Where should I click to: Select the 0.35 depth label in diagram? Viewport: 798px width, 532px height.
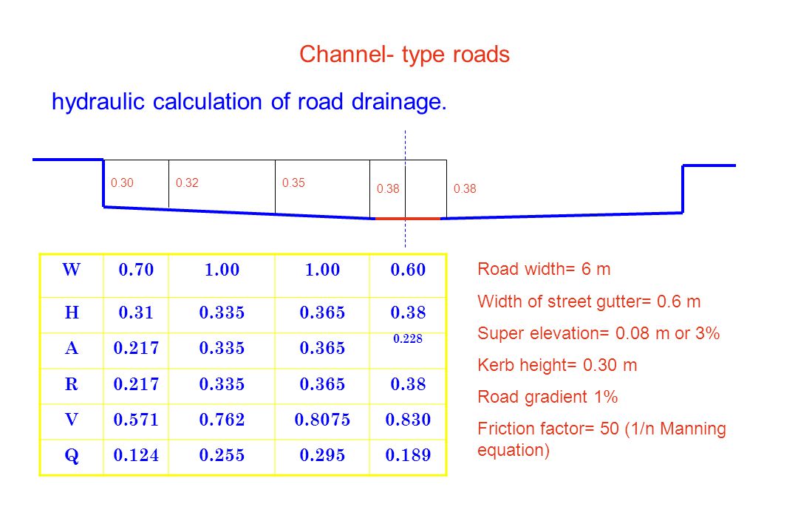click(x=293, y=183)
